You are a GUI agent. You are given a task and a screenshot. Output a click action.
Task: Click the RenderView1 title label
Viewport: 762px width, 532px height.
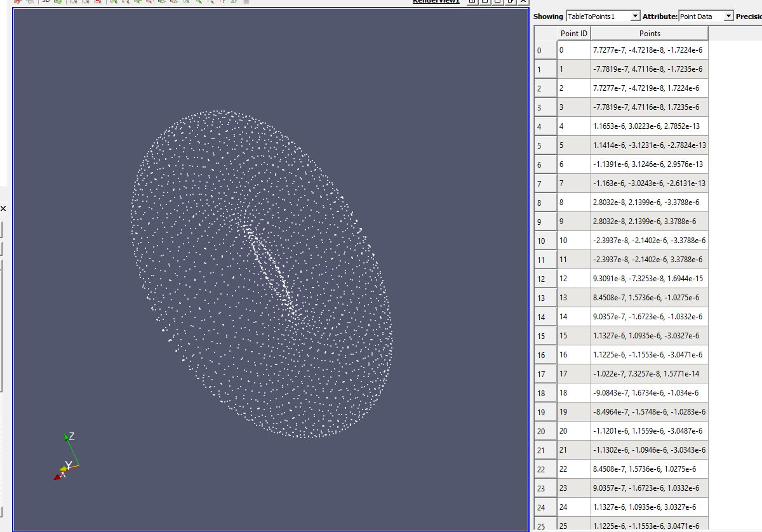[436, 2]
